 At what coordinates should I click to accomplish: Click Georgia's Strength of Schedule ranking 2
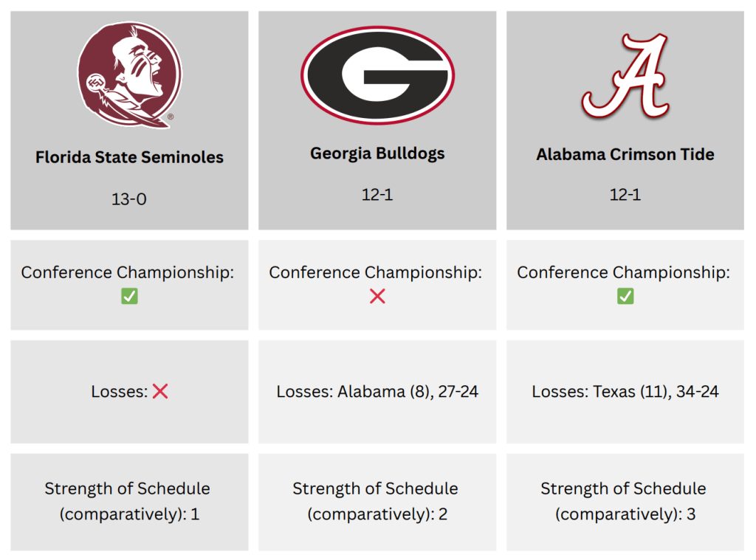pyautogui.click(x=442, y=514)
